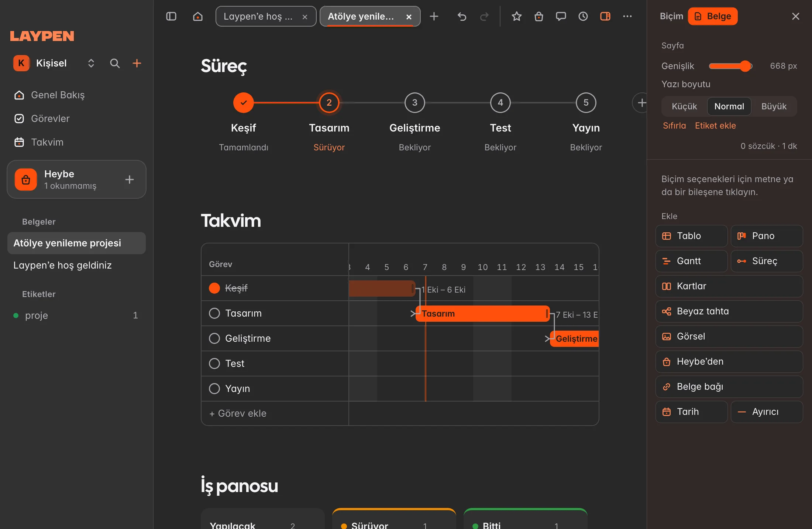This screenshot has height=529, width=812.
Task: Click the Sıfırla link
Action: click(674, 126)
